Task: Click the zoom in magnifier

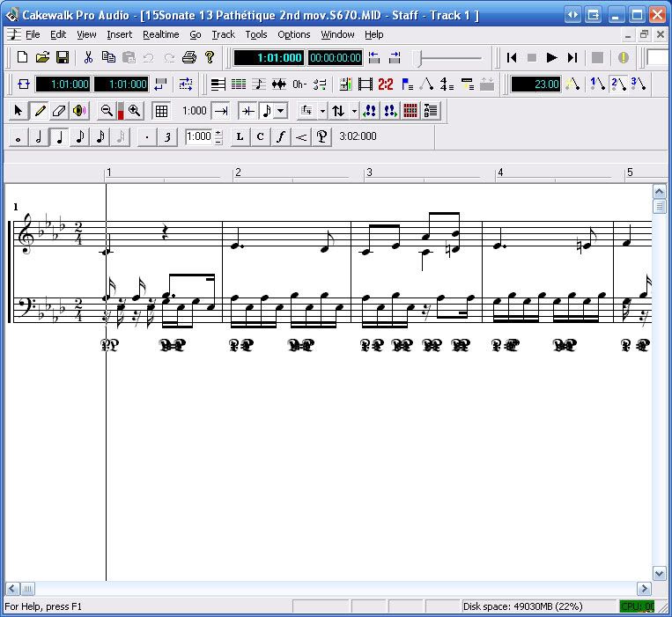Action: pos(135,111)
